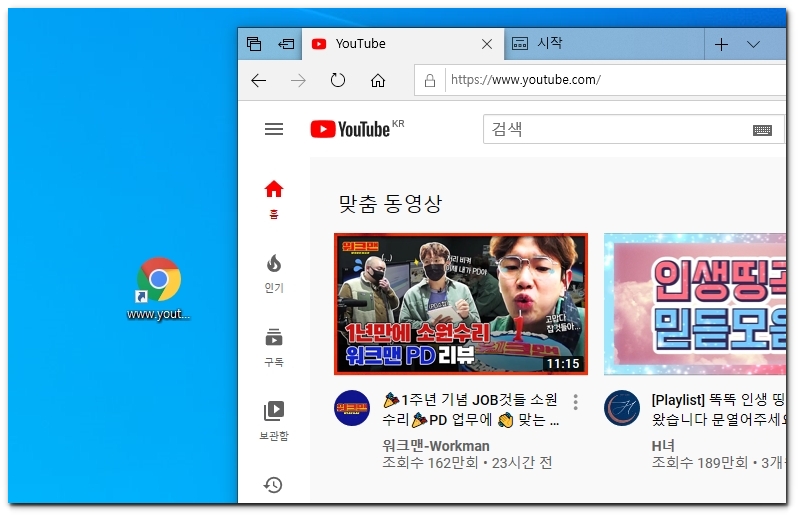
Task: Open 구독 subscriptions in sidebar
Action: click(x=274, y=348)
